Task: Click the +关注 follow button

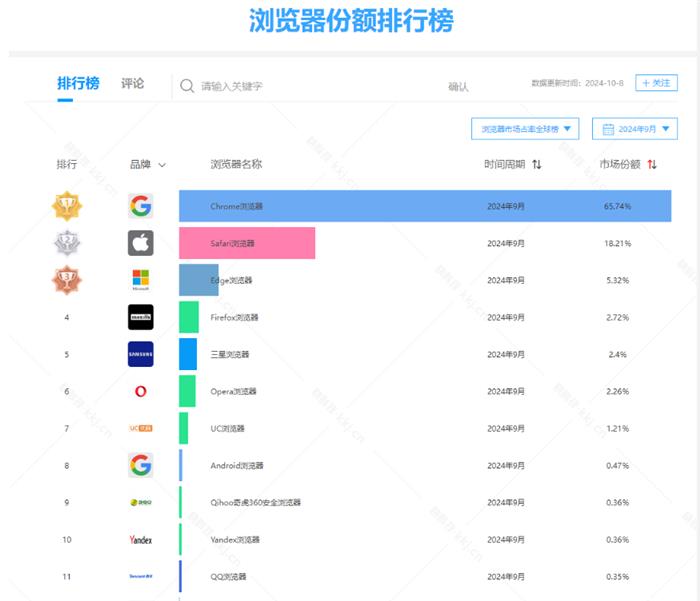Action: click(x=656, y=83)
